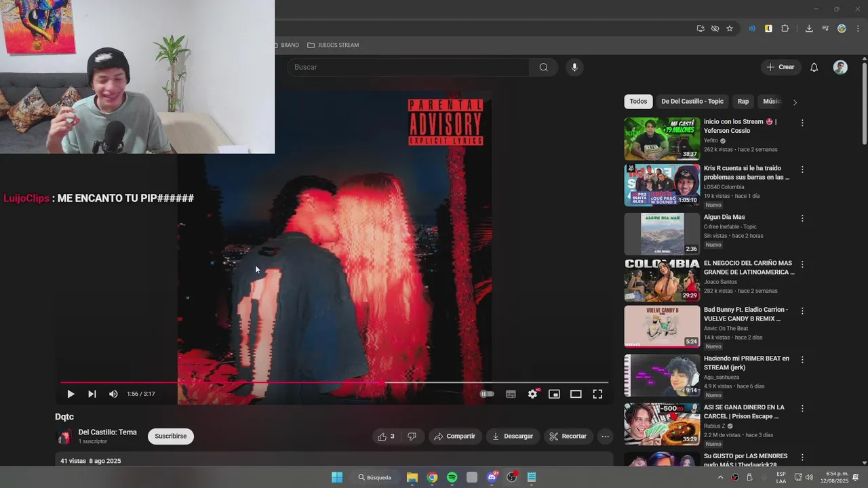
Task: Enable miniplayer mode
Action: point(554,394)
